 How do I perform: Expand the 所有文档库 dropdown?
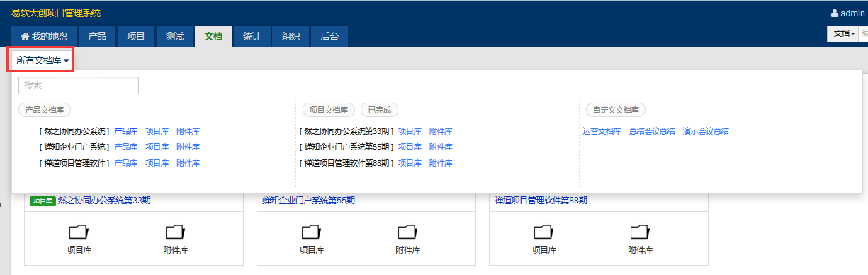point(43,60)
